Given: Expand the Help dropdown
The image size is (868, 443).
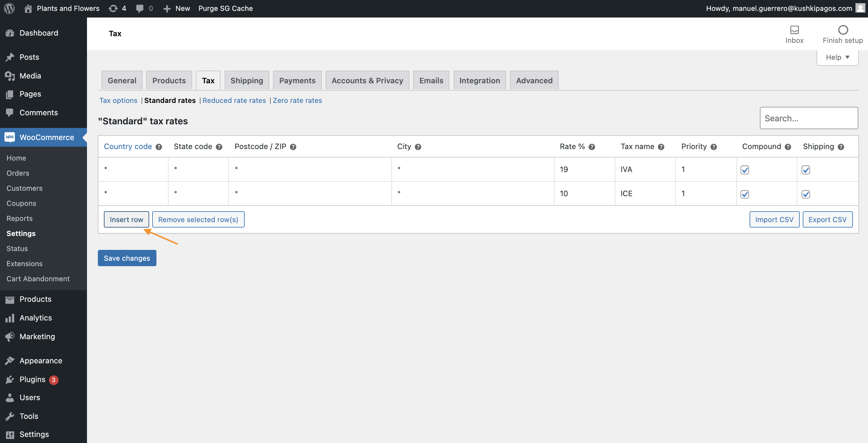Looking at the screenshot, I should [x=837, y=57].
